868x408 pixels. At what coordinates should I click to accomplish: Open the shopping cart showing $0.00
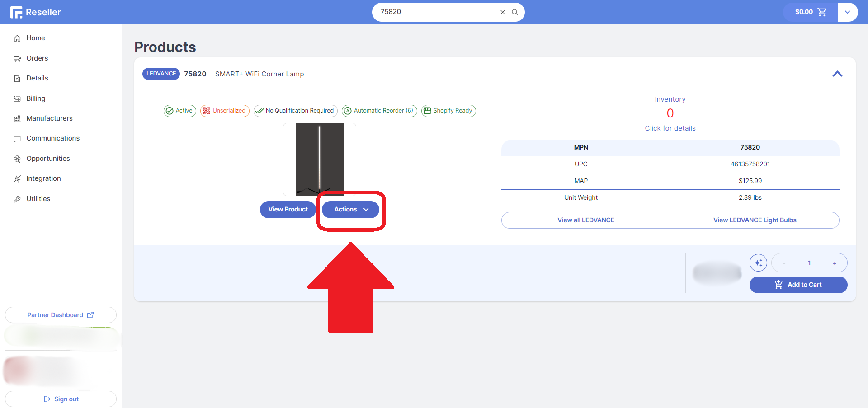pyautogui.click(x=810, y=12)
